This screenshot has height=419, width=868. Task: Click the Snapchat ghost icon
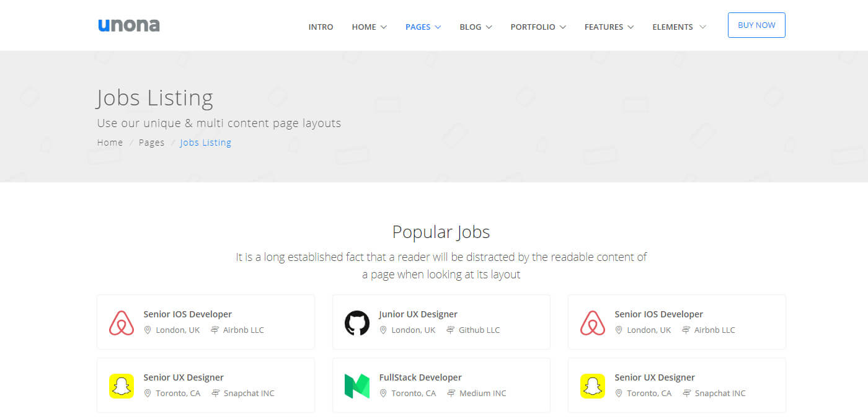(x=121, y=385)
